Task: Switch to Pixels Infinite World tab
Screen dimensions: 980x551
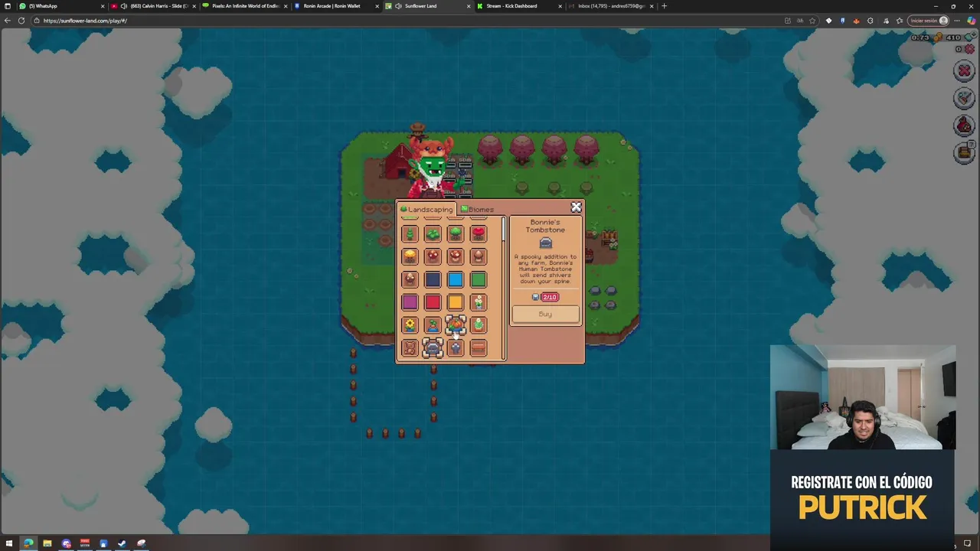Action: (245, 6)
